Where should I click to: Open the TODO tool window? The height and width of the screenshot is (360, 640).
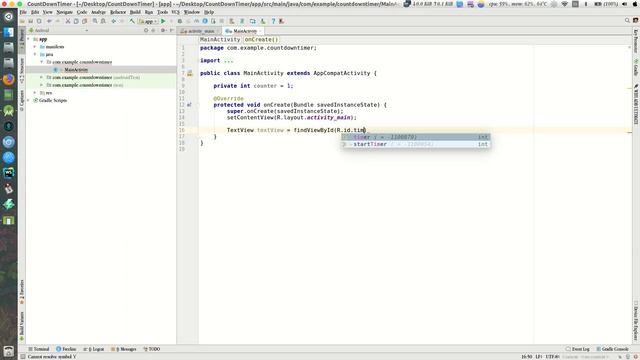[152, 349]
